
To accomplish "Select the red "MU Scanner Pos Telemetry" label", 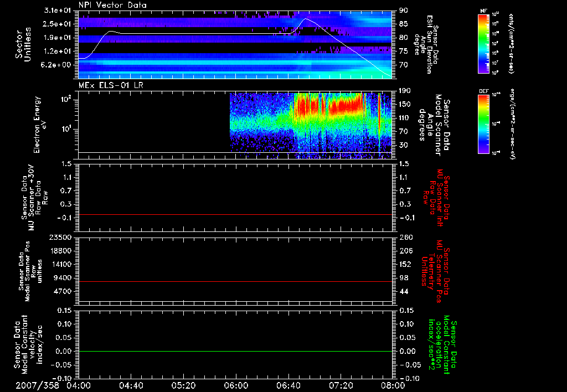I will click(435, 271).
